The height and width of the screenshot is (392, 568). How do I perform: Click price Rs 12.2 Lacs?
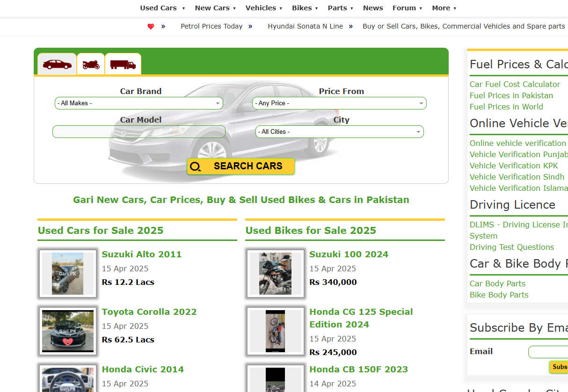pos(128,282)
